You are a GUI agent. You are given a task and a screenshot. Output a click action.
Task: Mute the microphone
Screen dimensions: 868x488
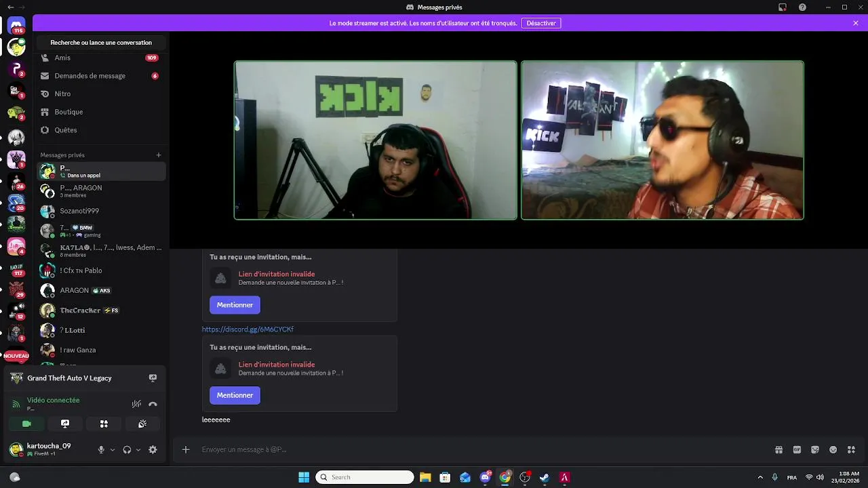pyautogui.click(x=101, y=449)
